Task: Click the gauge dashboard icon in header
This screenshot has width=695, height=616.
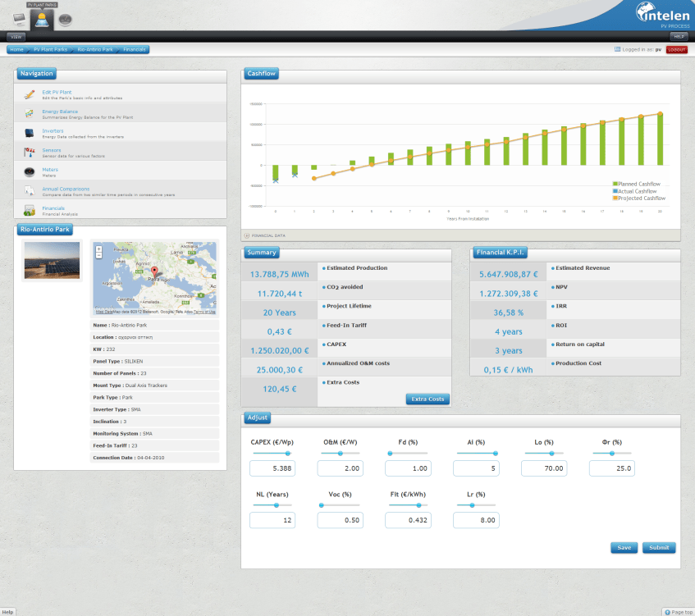Action: pos(66,19)
